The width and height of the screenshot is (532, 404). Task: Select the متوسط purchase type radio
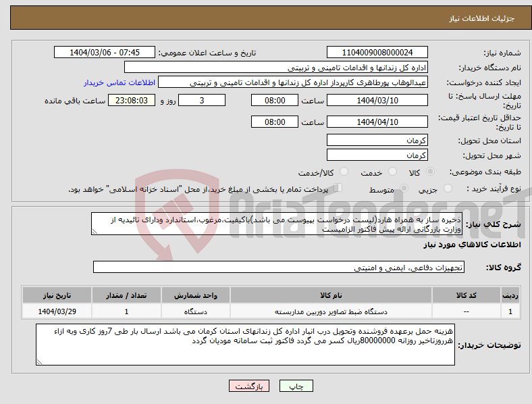pyautogui.click(x=404, y=188)
